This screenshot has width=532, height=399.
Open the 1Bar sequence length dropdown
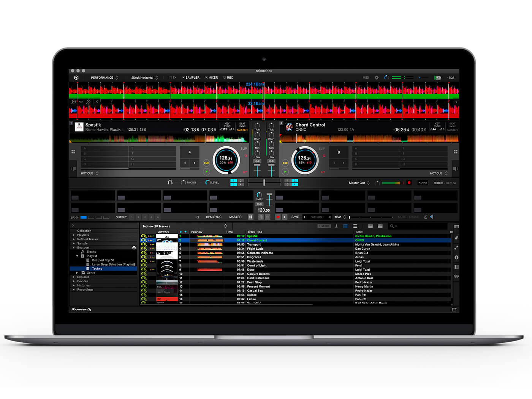point(340,217)
